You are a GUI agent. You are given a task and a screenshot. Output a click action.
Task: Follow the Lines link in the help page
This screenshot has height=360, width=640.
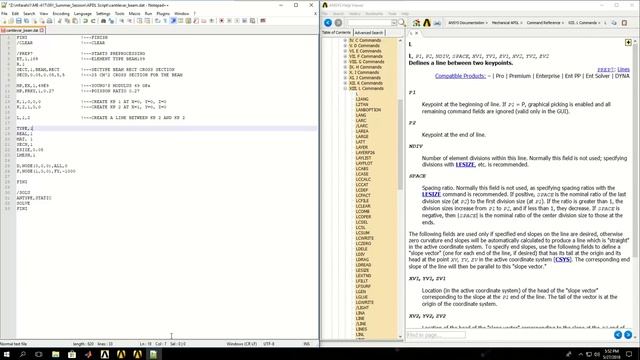[x=623, y=70]
